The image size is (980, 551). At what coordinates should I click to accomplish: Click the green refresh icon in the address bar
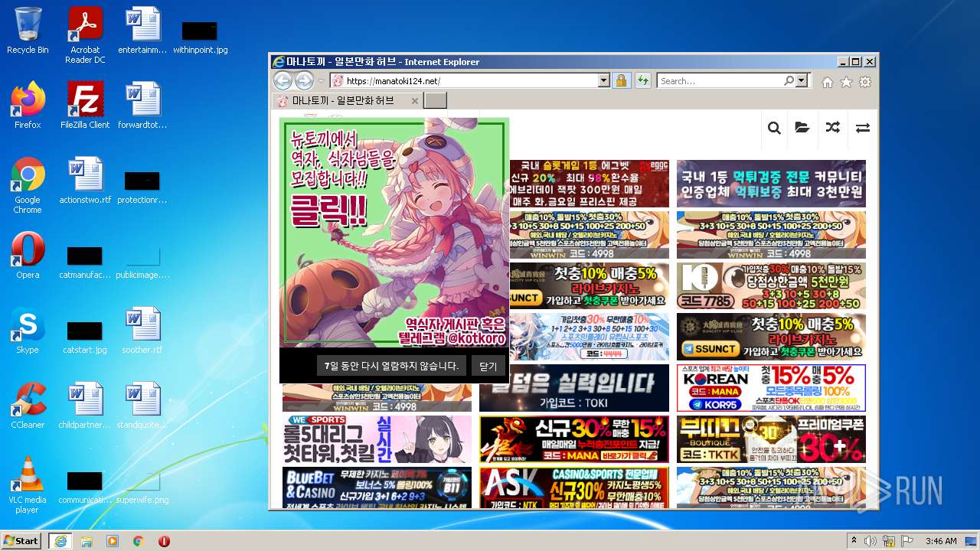click(x=642, y=80)
